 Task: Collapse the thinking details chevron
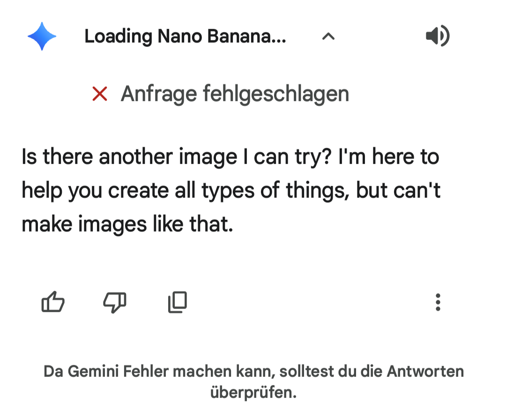328,37
